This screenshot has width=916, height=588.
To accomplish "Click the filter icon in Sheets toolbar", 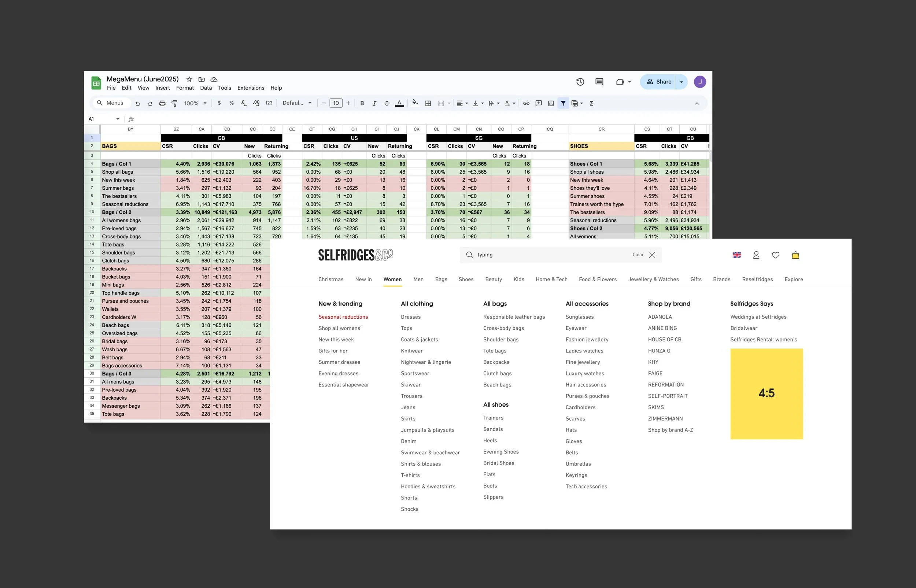I will pos(563,103).
